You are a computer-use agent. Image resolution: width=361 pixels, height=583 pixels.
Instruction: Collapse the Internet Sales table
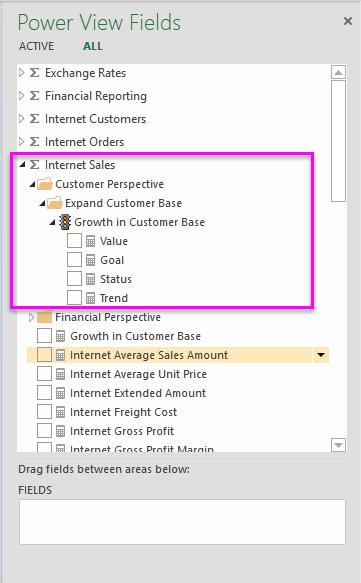tap(22, 164)
